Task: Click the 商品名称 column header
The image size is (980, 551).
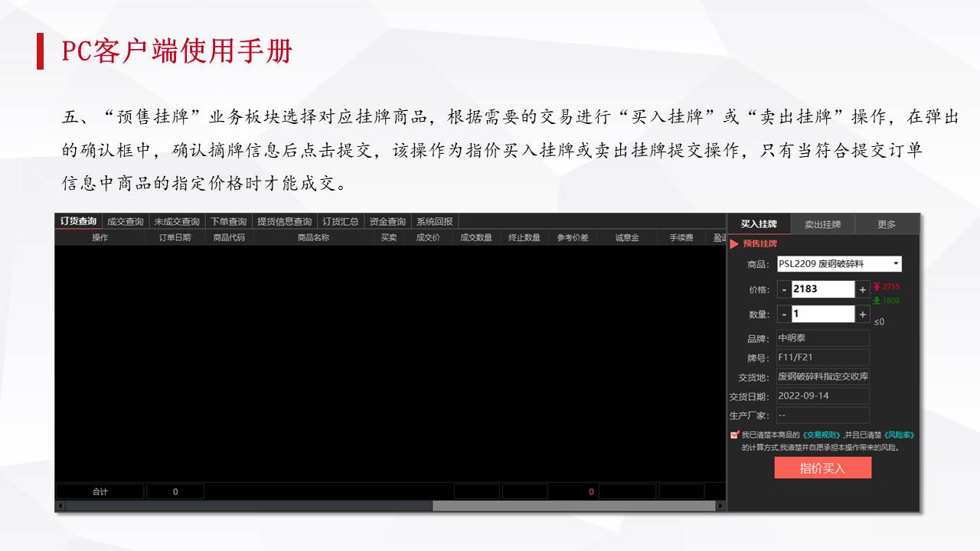Action: (314, 237)
